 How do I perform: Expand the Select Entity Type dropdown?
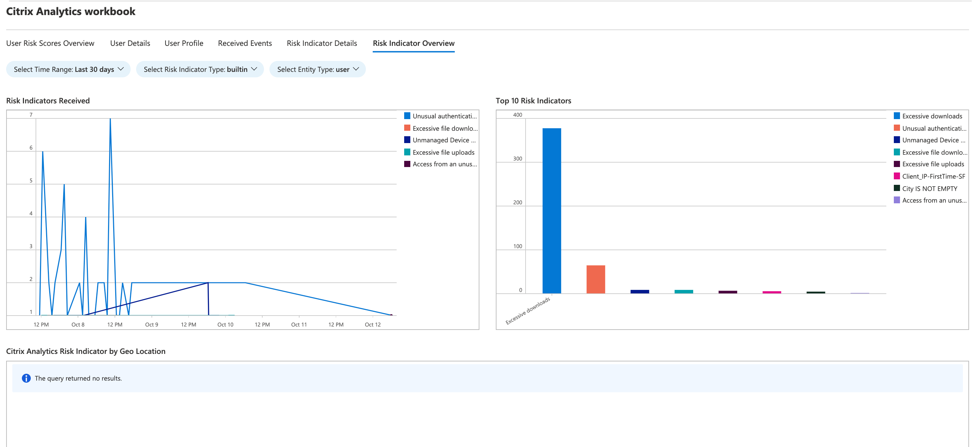pyautogui.click(x=317, y=69)
